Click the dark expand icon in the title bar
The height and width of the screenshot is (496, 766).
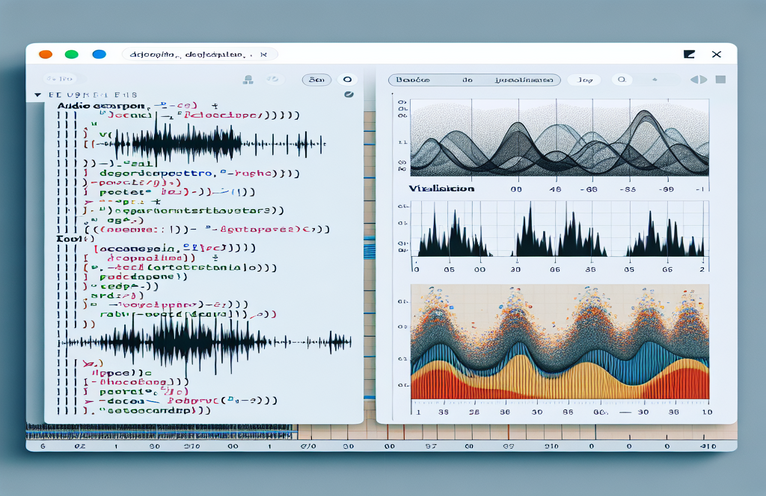pyautogui.click(x=689, y=54)
